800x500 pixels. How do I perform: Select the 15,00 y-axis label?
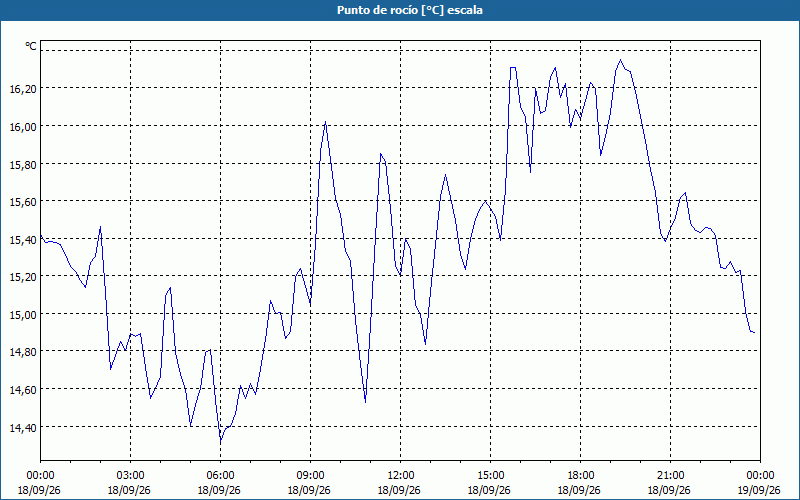point(23,315)
